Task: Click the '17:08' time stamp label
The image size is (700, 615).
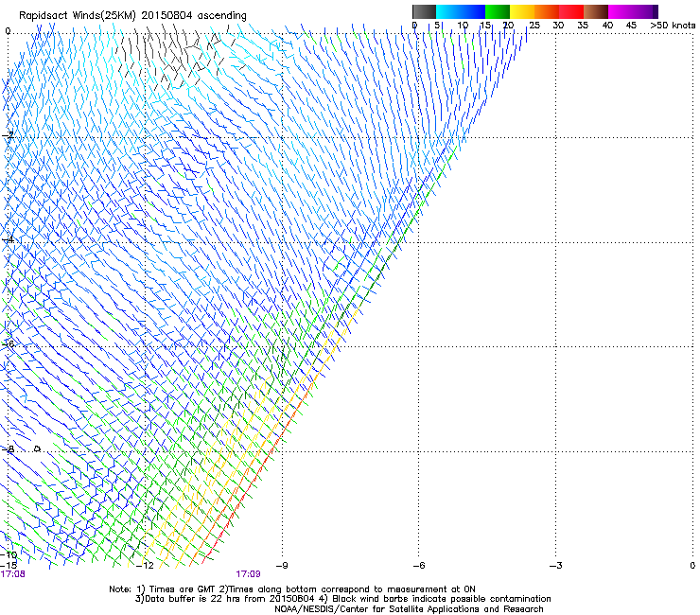Action: coord(12,574)
